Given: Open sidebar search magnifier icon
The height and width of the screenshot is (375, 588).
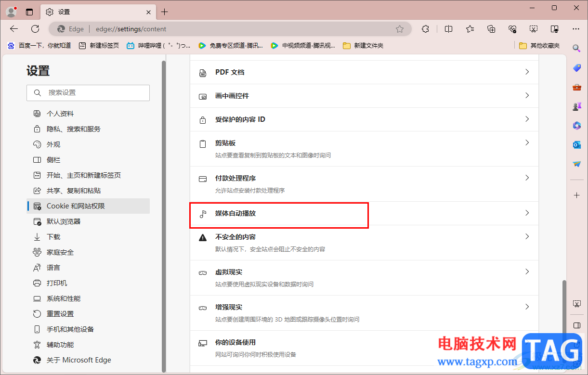Looking at the screenshot, I should click(x=576, y=48).
